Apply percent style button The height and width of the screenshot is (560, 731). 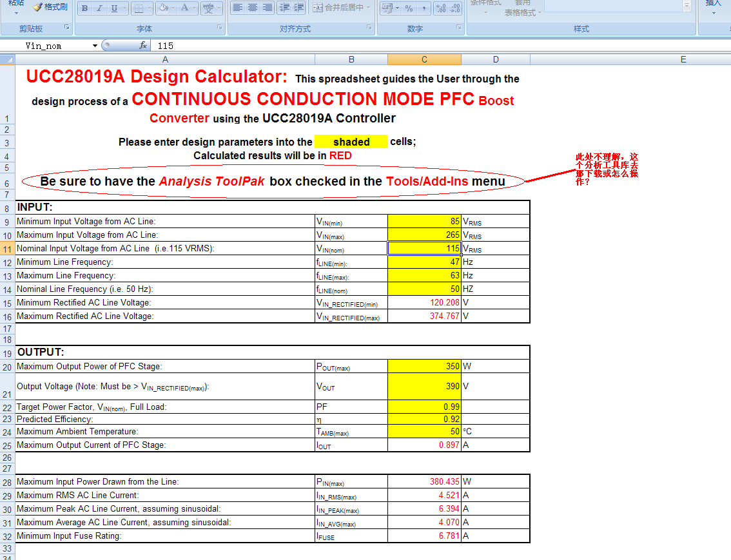tap(409, 8)
